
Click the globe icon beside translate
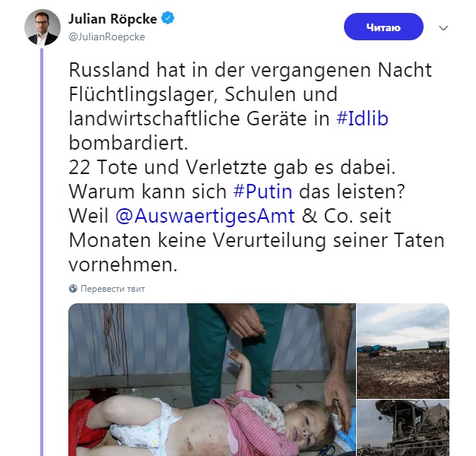coord(73,289)
